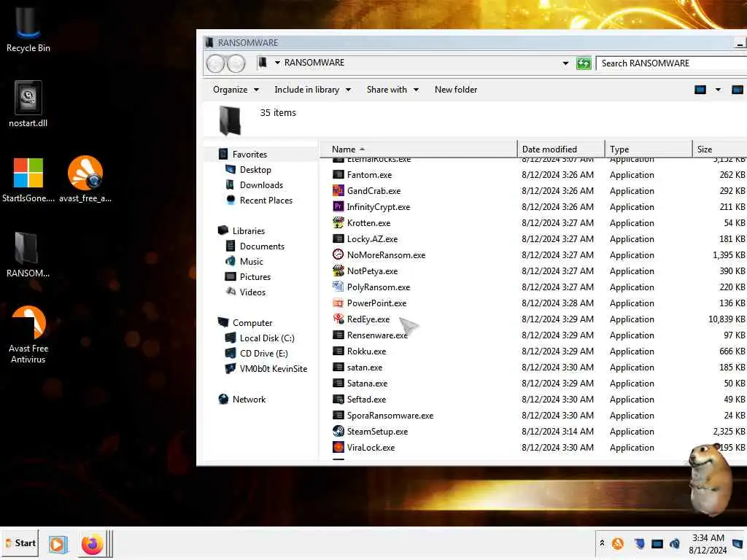Sort by the Size column header
Screen dimensions: 747x560
(720, 149)
